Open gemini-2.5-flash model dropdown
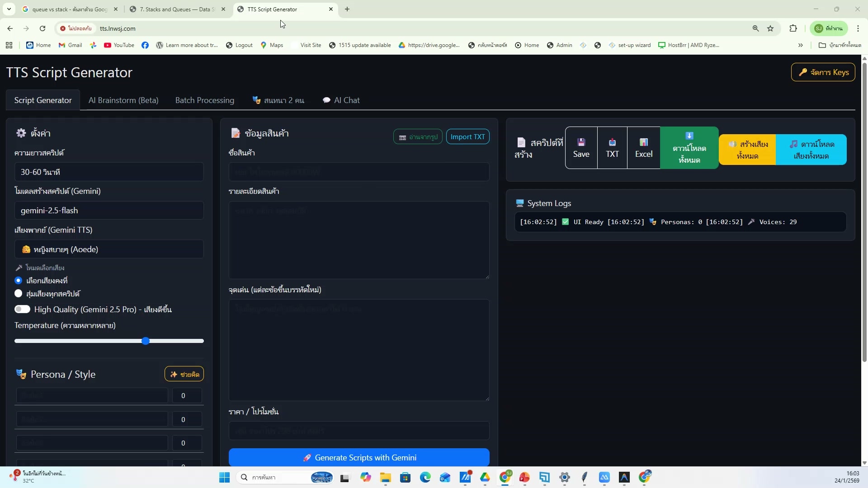This screenshot has width=868, height=488. 108,211
